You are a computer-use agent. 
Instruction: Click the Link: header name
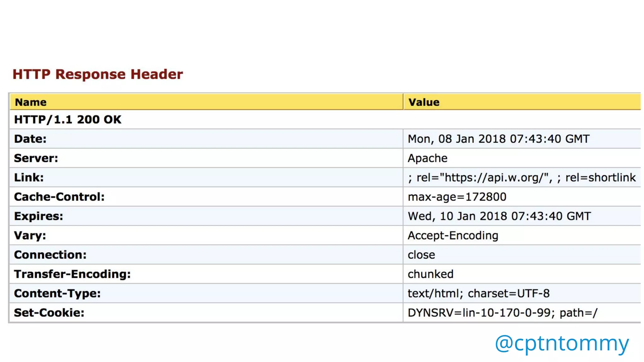tap(29, 178)
